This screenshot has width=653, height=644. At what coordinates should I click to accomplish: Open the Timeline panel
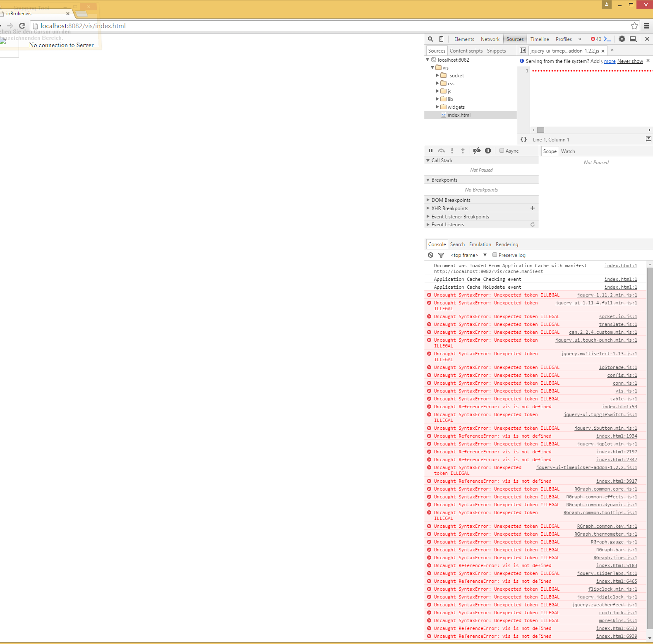540,39
